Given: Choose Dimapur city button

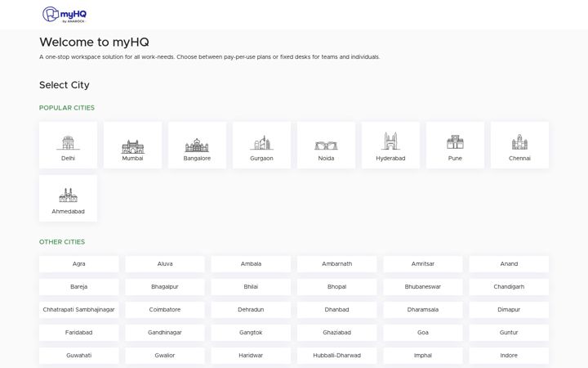Looking at the screenshot, I should (x=509, y=310).
